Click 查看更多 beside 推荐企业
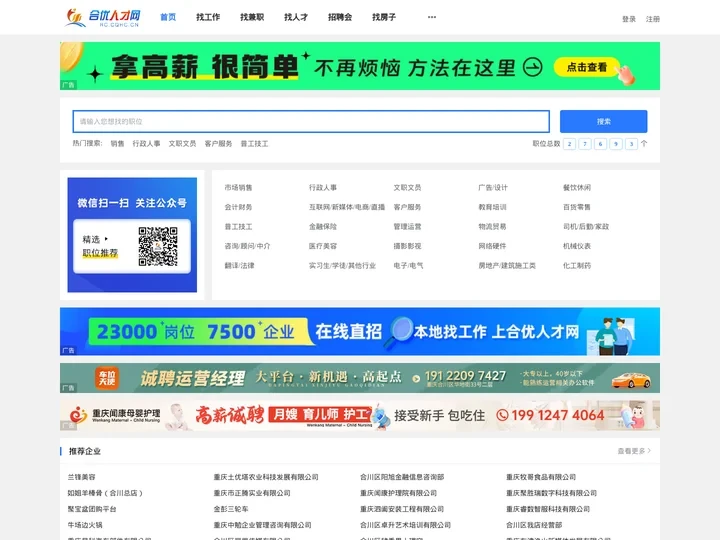 pyautogui.click(x=634, y=451)
